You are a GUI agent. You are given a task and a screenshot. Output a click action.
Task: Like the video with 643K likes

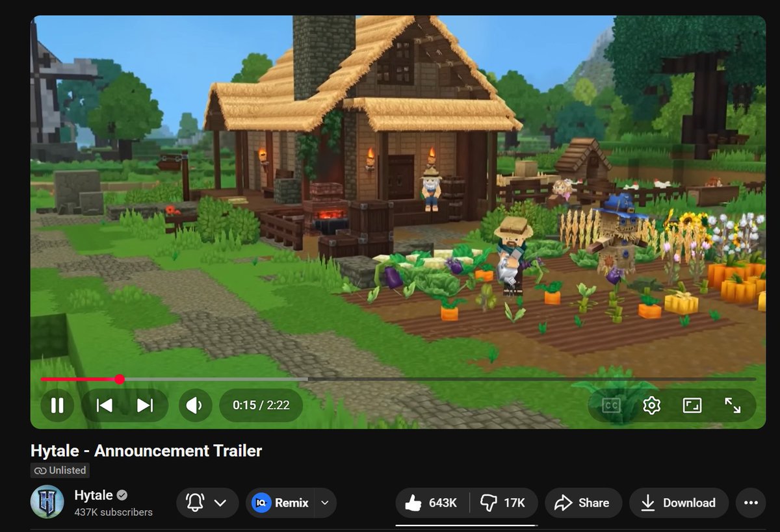[432, 503]
